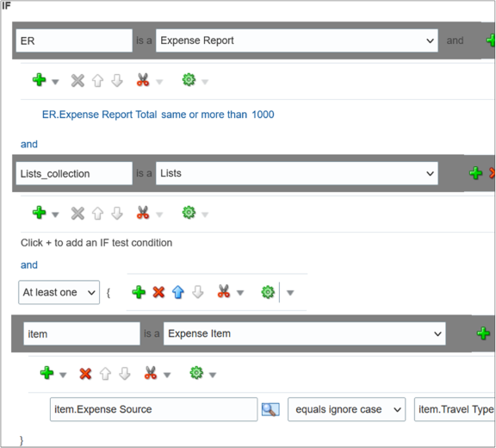Click the and link below ER condition
The height and width of the screenshot is (448, 496).
(29, 144)
